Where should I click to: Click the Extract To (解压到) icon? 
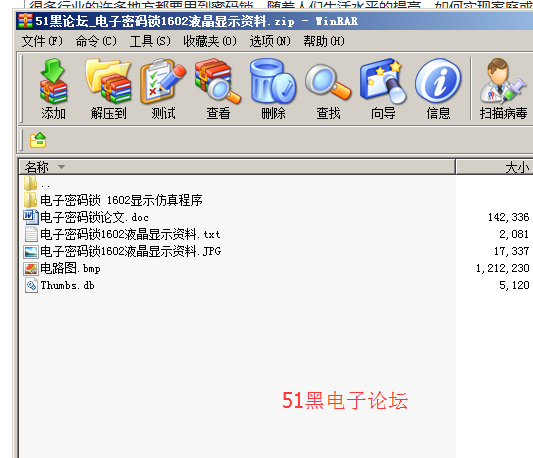[x=108, y=81]
